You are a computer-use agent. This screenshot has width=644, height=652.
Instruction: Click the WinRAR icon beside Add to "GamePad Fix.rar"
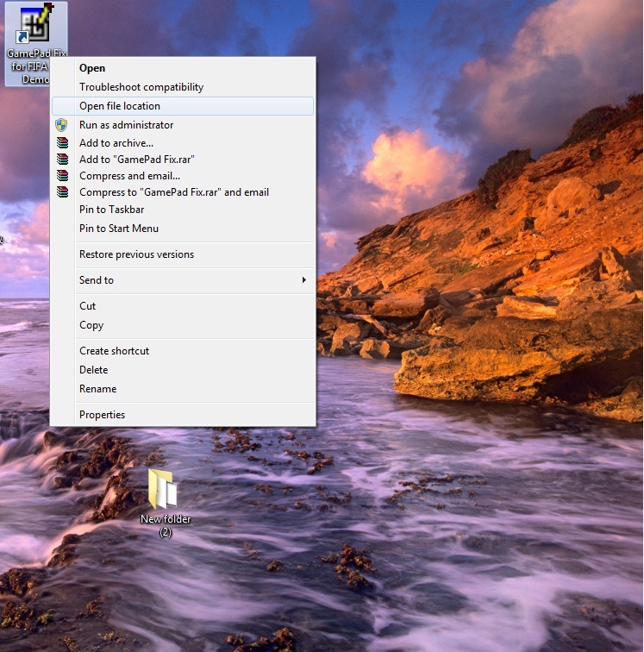(62, 160)
